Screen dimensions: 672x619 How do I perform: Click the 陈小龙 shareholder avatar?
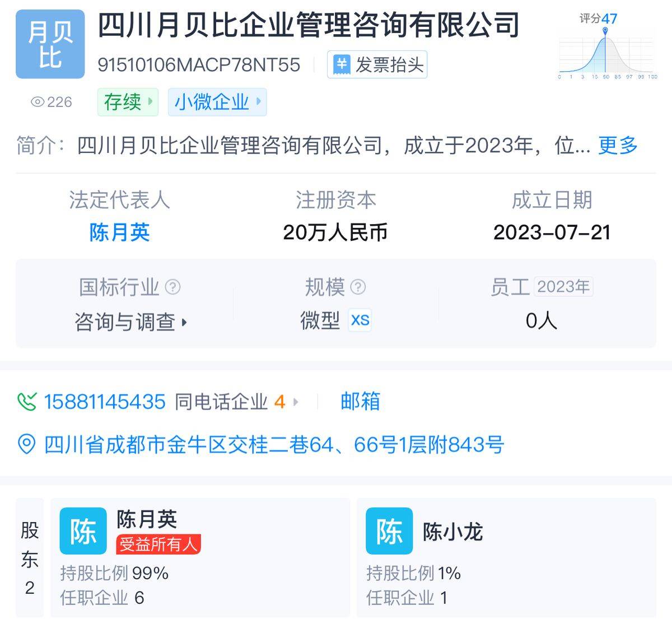(389, 530)
